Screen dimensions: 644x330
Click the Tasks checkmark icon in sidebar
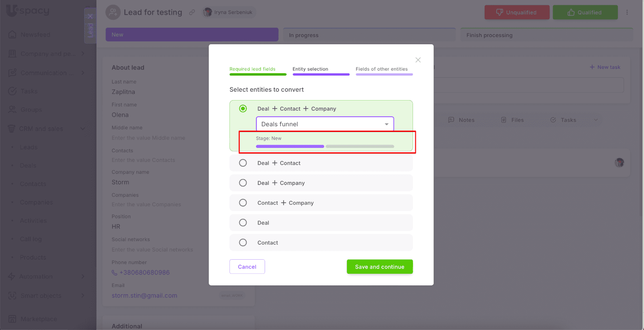[12, 91]
